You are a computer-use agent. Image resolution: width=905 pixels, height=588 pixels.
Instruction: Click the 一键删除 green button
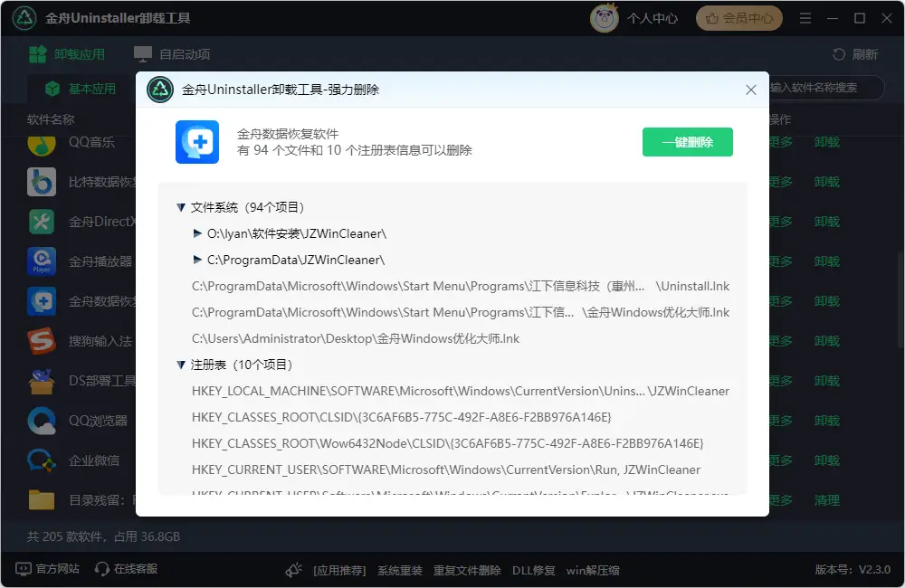(x=688, y=142)
